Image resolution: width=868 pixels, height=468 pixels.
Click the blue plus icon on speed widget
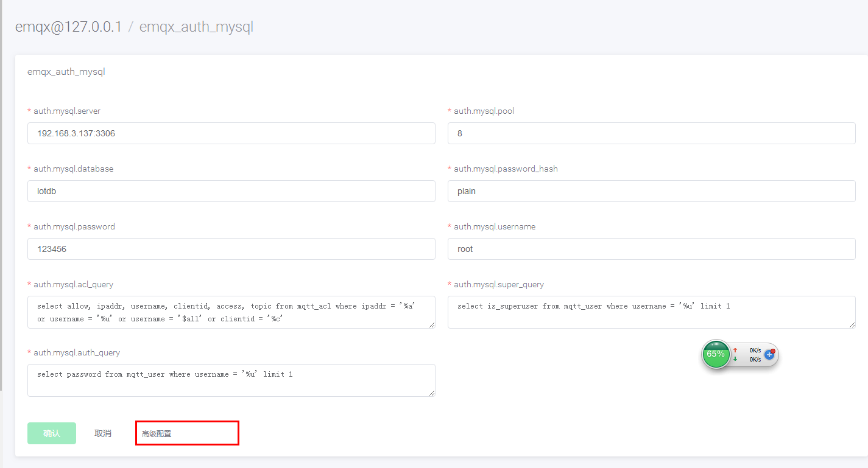coord(769,354)
